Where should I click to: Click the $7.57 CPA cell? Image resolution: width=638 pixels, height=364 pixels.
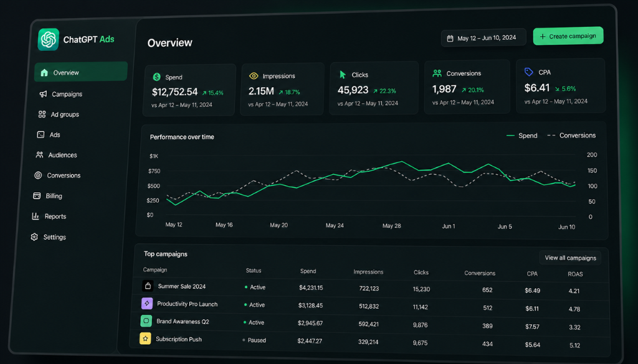(x=532, y=327)
